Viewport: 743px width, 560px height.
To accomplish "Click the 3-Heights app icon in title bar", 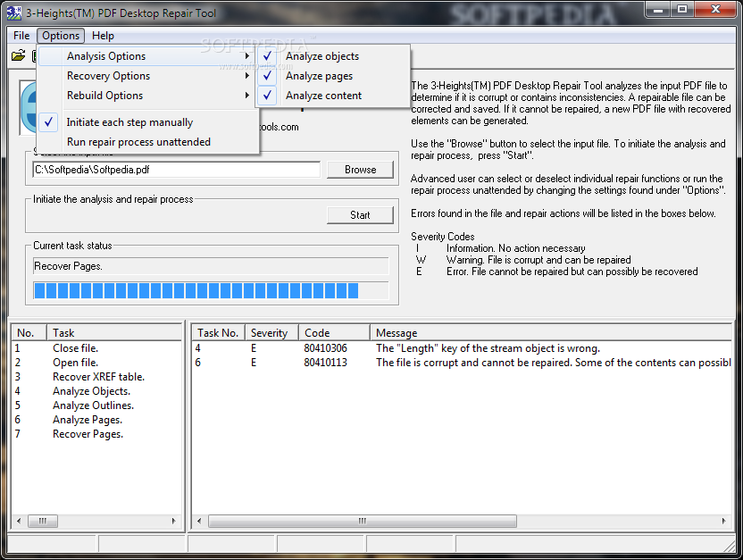I will [14, 13].
